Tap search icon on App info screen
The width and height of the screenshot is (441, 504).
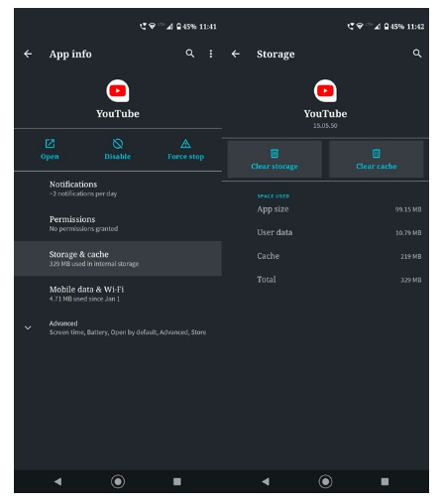pyautogui.click(x=190, y=54)
